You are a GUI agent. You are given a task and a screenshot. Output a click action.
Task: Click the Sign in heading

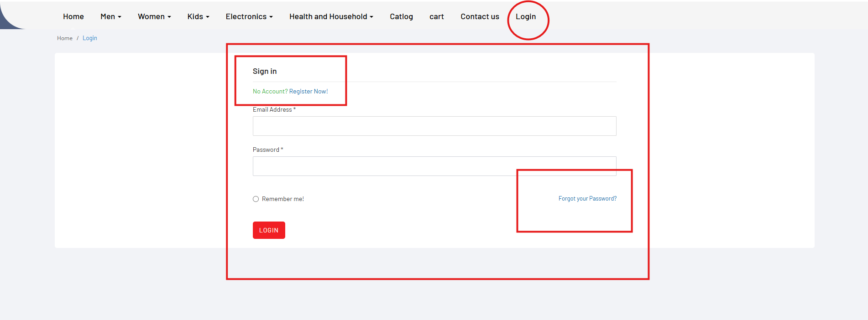coord(265,72)
